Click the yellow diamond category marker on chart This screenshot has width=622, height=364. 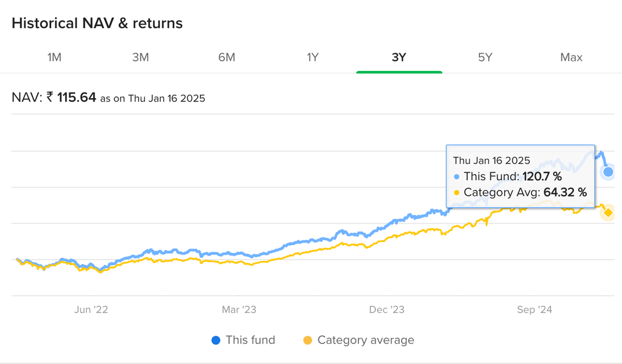click(x=607, y=212)
